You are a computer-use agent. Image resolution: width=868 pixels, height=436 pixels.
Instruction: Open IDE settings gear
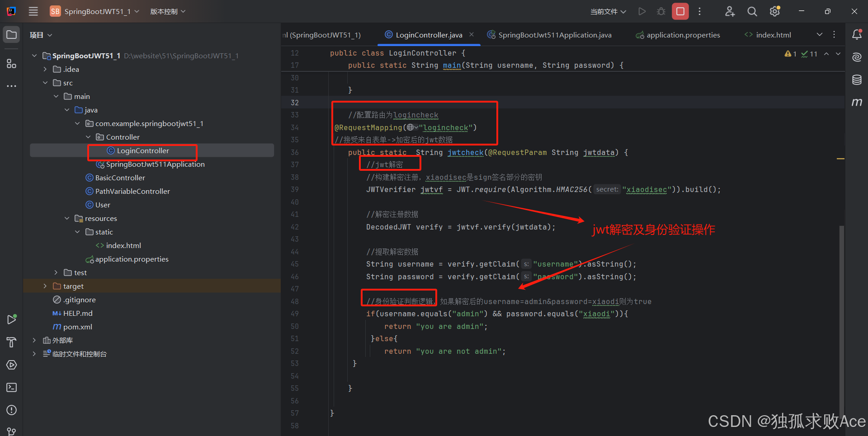[x=775, y=11]
